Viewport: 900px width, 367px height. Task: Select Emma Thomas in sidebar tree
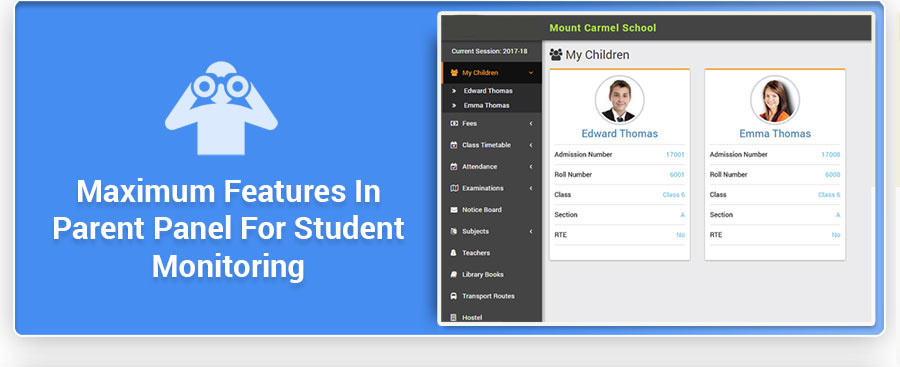(x=486, y=106)
